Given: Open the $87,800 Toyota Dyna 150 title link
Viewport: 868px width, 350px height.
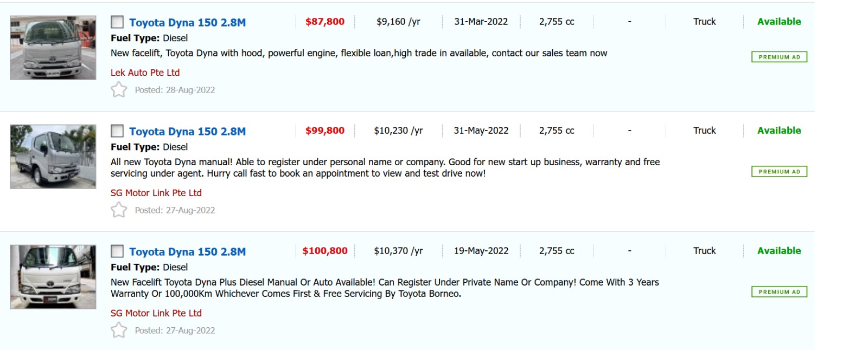Looking at the screenshot, I should (187, 23).
